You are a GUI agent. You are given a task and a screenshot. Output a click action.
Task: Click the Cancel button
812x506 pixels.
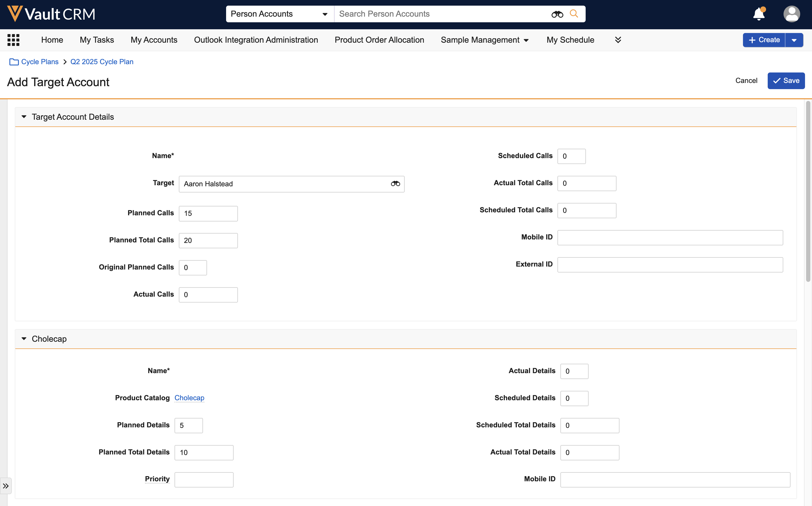[746, 81]
